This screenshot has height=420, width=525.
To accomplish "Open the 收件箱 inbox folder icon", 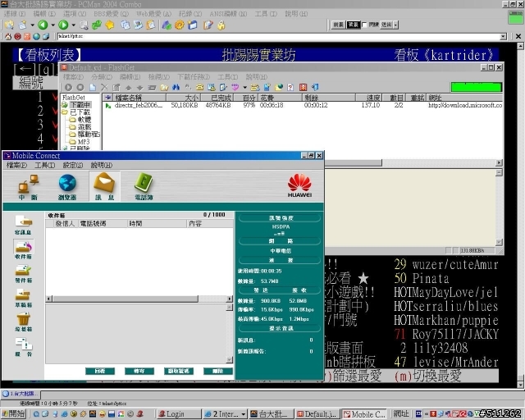I will [x=23, y=249].
